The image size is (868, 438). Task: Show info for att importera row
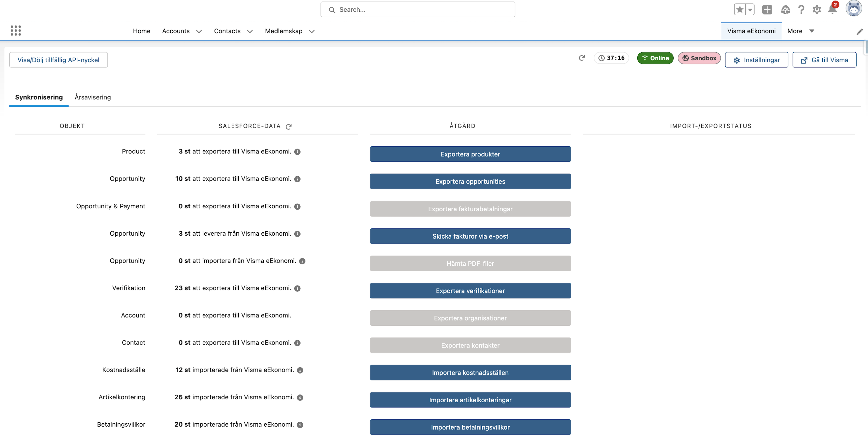[x=302, y=261]
